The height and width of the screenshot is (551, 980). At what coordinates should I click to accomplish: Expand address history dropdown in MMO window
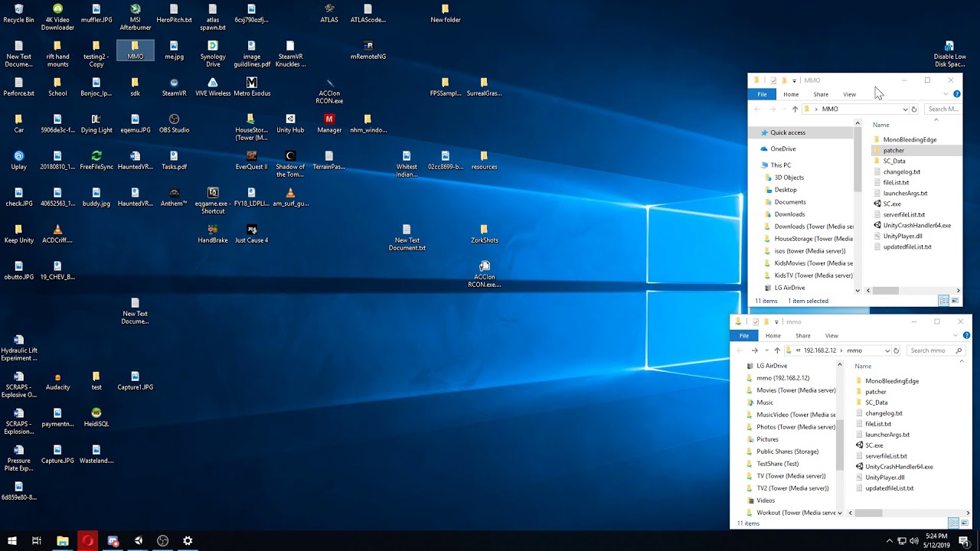[905, 109]
